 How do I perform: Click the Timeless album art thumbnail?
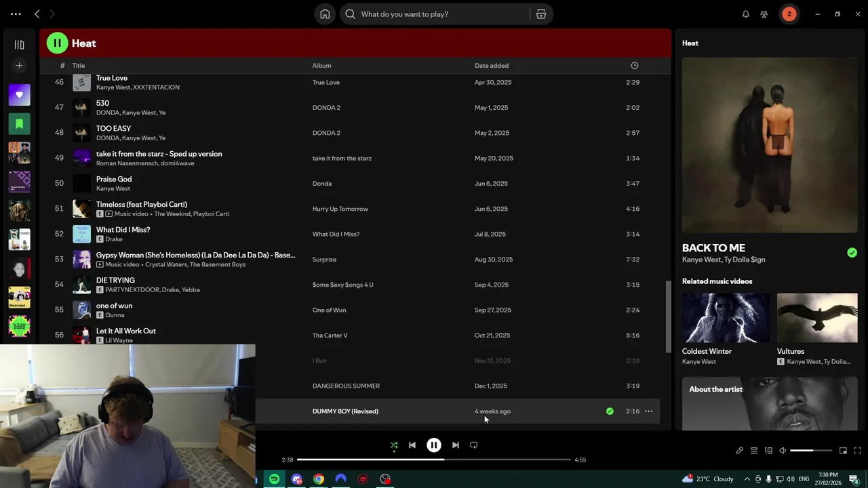pos(81,209)
